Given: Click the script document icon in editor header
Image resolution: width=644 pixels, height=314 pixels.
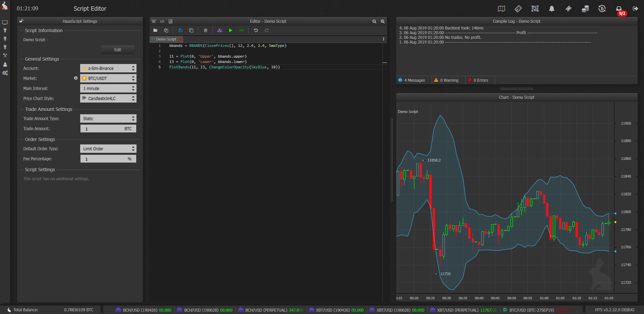Looking at the screenshot, I should pyautogui.click(x=170, y=21).
